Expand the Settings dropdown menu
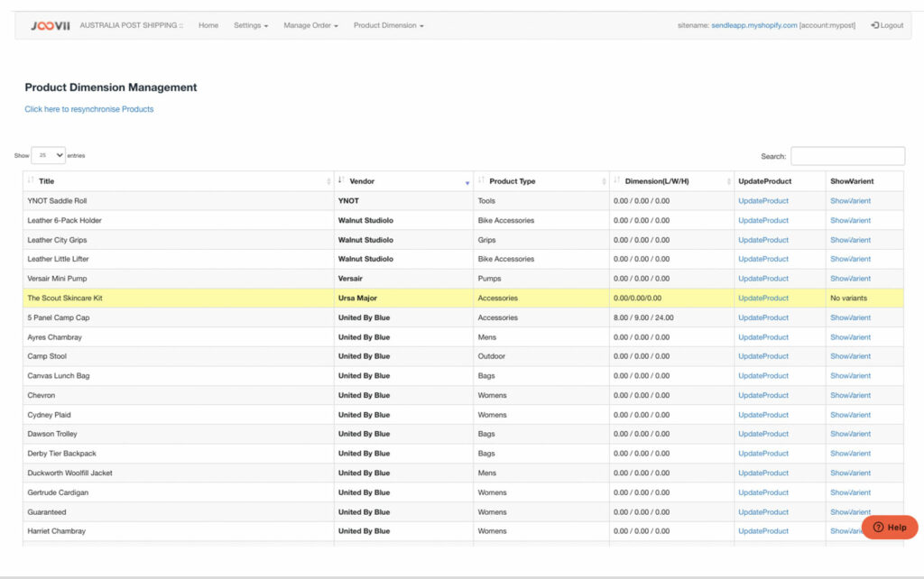924x579 pixels. [251, 25]
